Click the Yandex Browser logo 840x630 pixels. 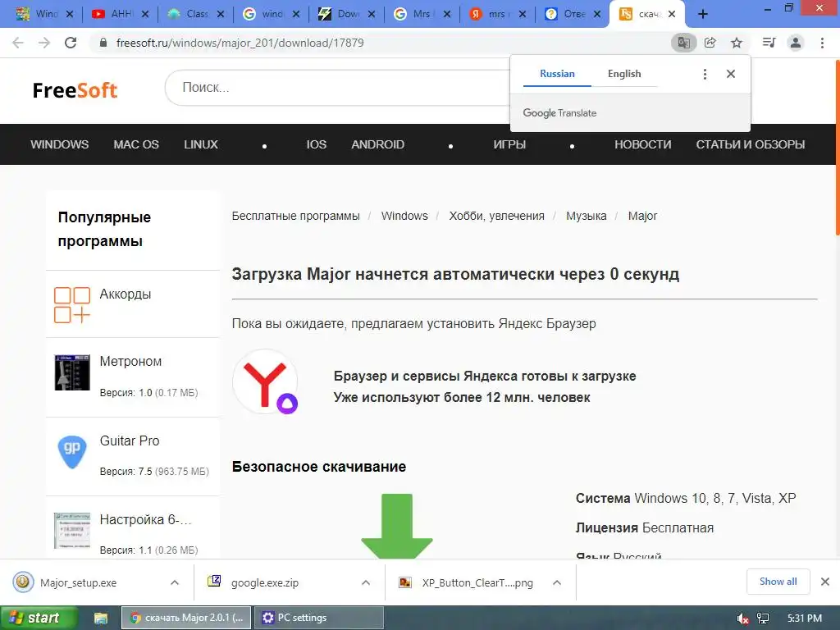266,382
